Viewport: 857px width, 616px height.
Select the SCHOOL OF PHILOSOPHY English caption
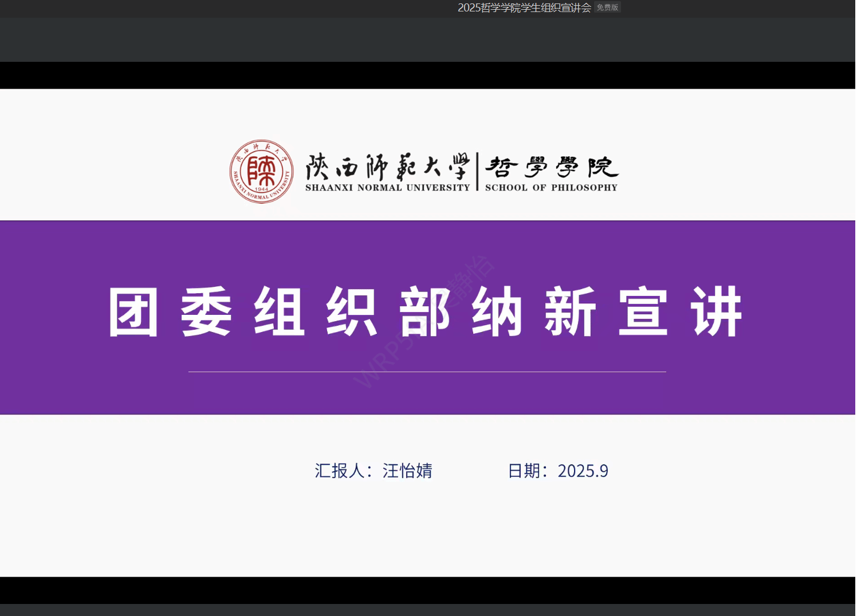551,188
